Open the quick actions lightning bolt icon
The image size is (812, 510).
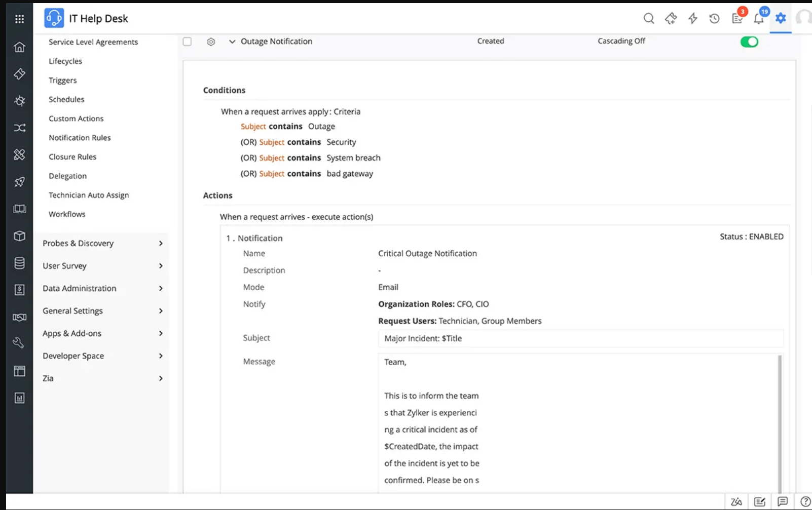[692, 19]
